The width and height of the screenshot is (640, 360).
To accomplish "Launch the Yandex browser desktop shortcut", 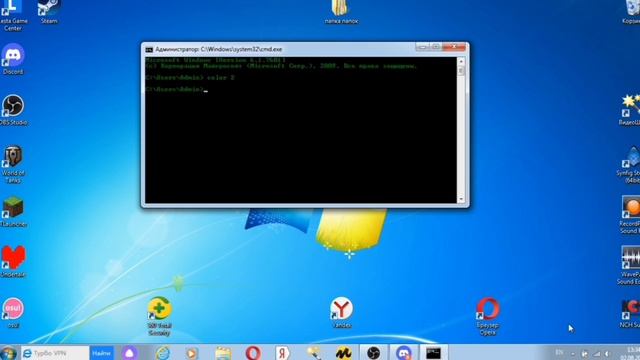I will pyautogui.click(x=341, y=313).
